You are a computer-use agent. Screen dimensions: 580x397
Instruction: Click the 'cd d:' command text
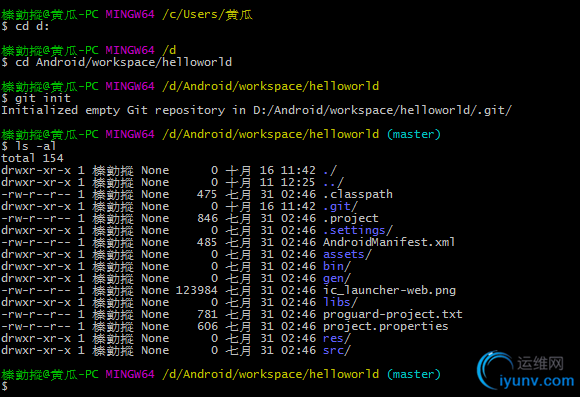pyautogui.click(x=32, y=26)
